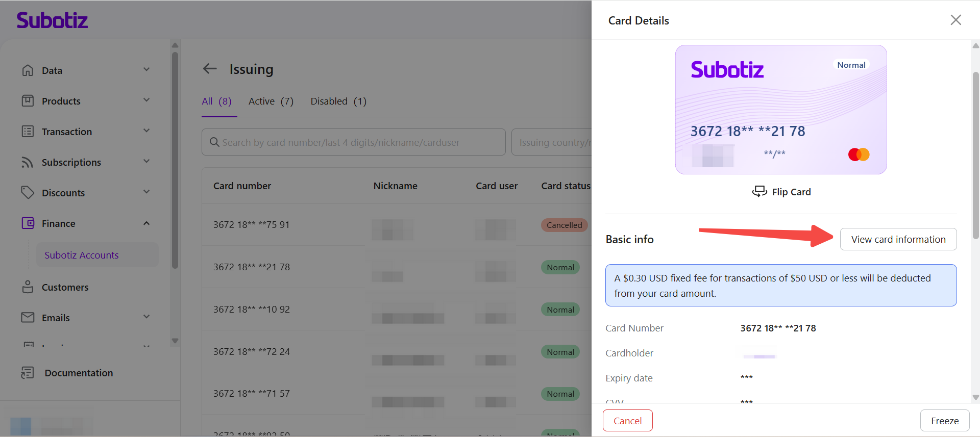Click the $0.30 USD fixed fee notice
Viewport: 980px width, 437px height.
781,286
